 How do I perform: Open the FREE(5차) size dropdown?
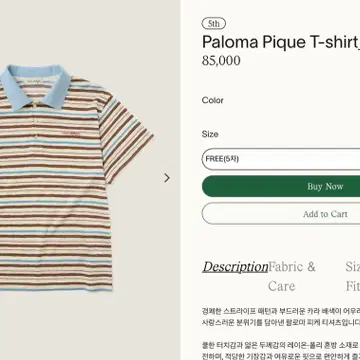tap(281, 159)
